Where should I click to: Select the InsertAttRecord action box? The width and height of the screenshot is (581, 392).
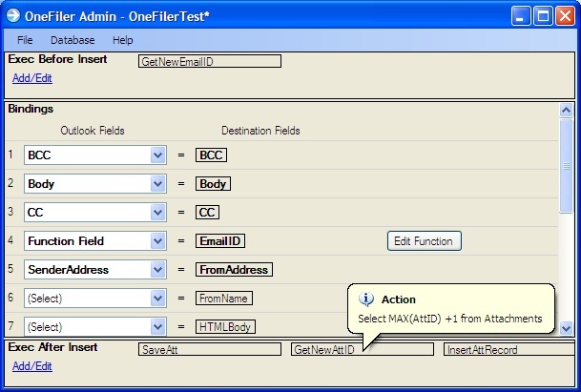coord(509,349)
